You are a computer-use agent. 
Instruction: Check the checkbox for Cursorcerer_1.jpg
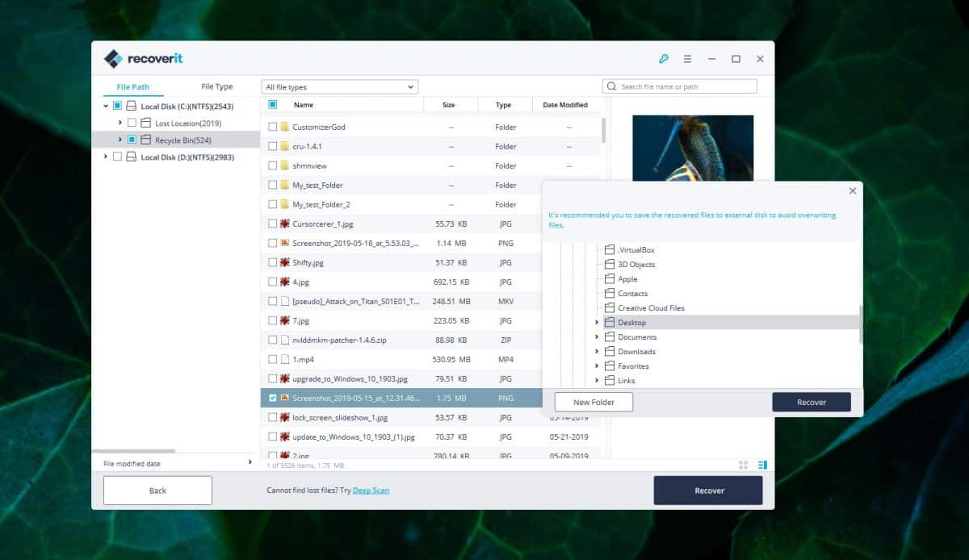coord(273,224)
